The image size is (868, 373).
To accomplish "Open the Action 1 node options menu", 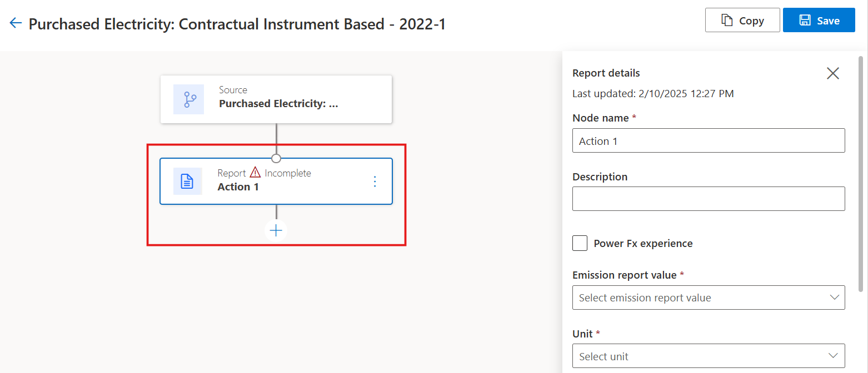I will (x=375, y=182).
